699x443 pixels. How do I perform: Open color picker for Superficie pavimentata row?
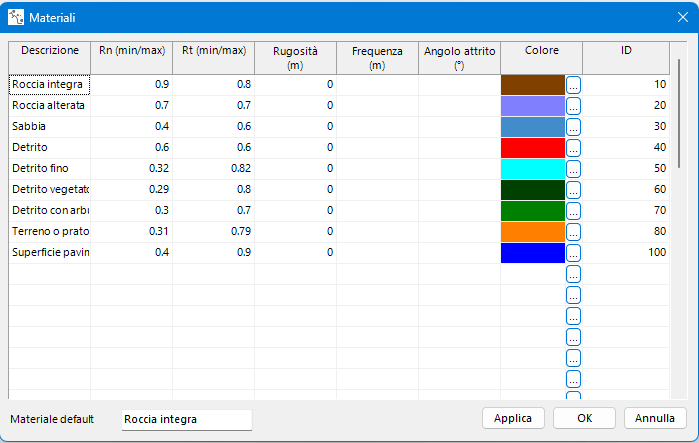pos(573,252)
